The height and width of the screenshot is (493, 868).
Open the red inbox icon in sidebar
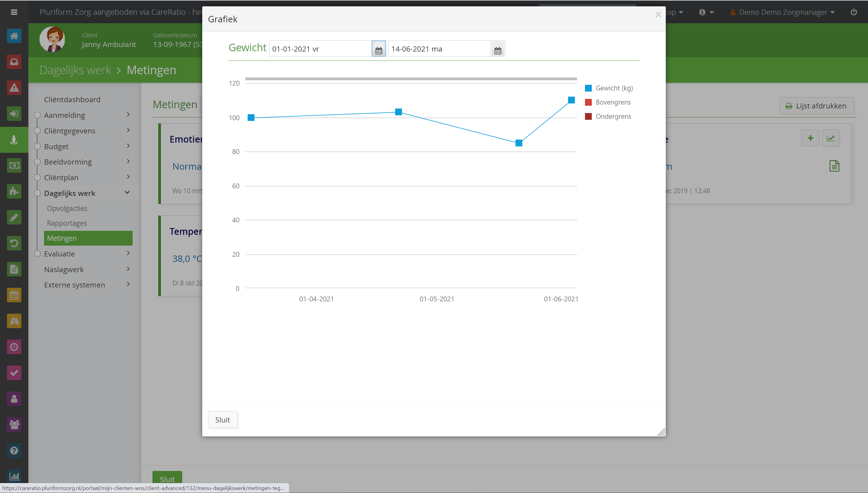14,61
